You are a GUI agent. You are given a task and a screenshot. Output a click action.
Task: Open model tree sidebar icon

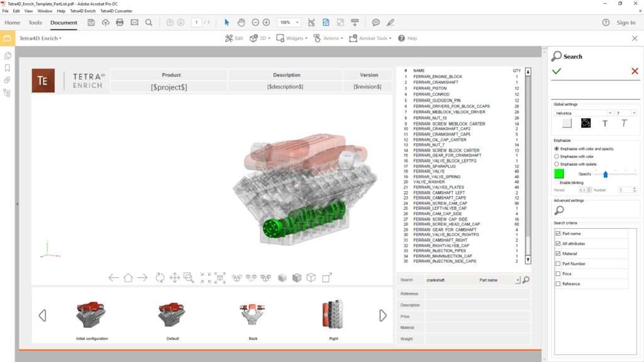pyautogui.click(x=8, y=93)
